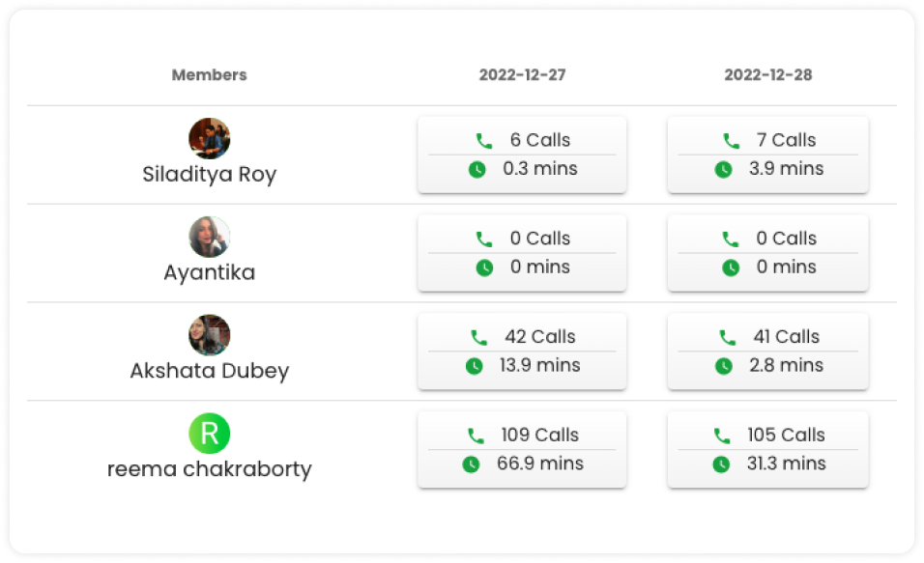
Task: Click phone icon beside 41 Calls
Action: coord(727,338)
